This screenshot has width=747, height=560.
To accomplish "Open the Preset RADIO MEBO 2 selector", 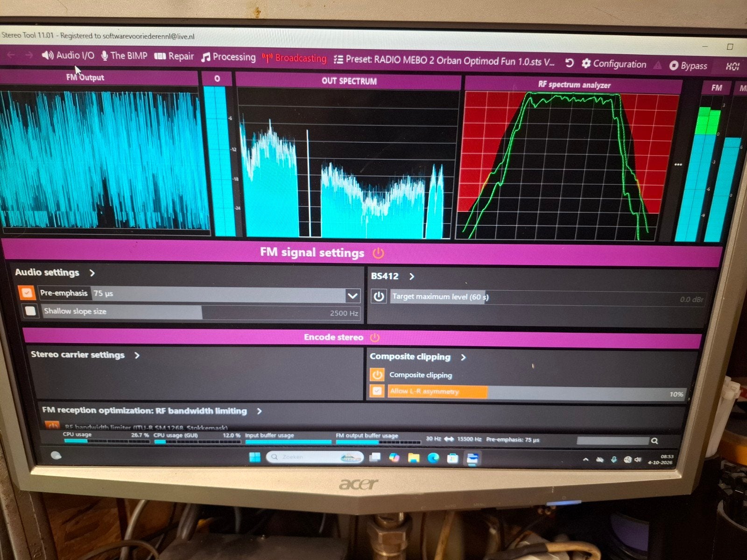I will (444, 61).
